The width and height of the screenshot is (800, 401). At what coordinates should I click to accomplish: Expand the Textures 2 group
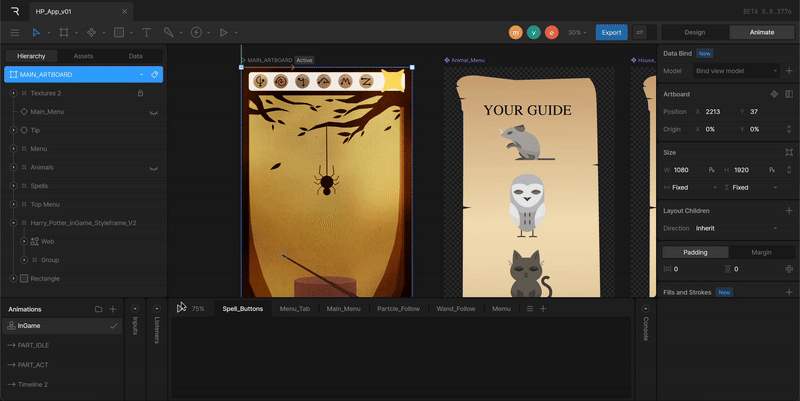[x=13, y=93]
